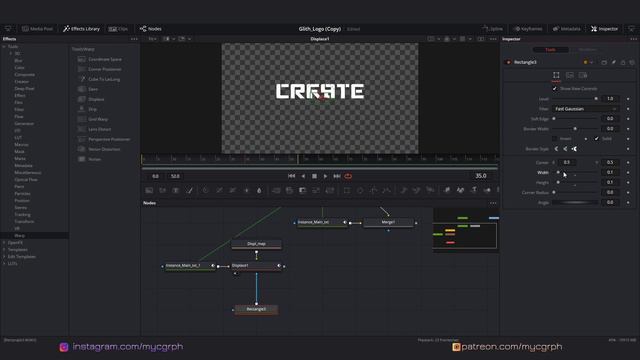The height and width of the screenshot is (360, 640).
Task: Open Inspector panel options (three dots)
Action: click(x=633, y=39)
